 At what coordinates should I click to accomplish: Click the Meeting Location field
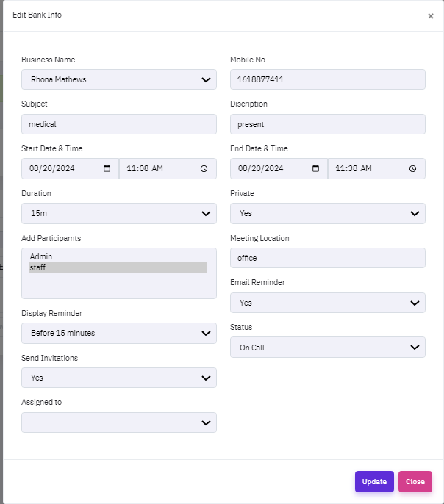click(x=327, y=258)
